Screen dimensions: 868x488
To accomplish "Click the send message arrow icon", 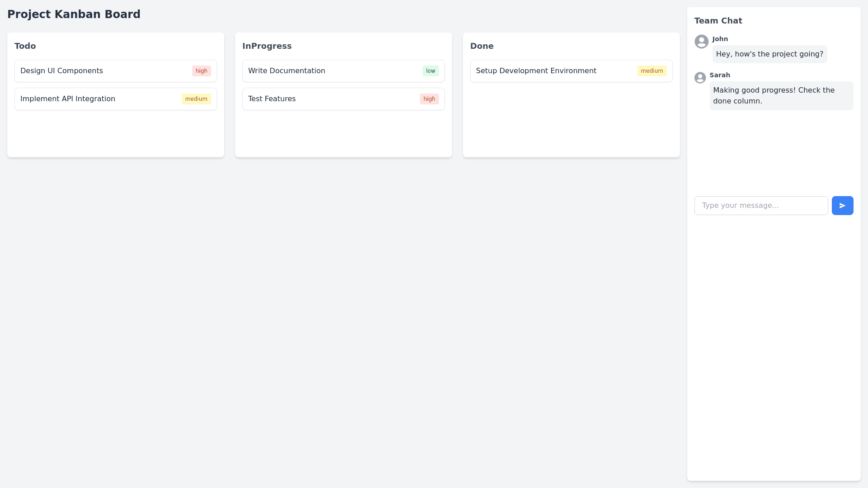I will pos(842,206).
